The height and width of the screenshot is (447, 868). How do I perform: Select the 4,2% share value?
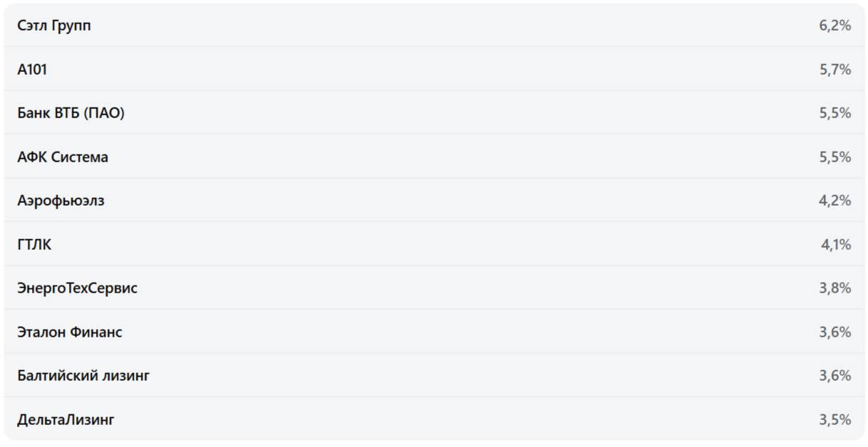[835, 201]
